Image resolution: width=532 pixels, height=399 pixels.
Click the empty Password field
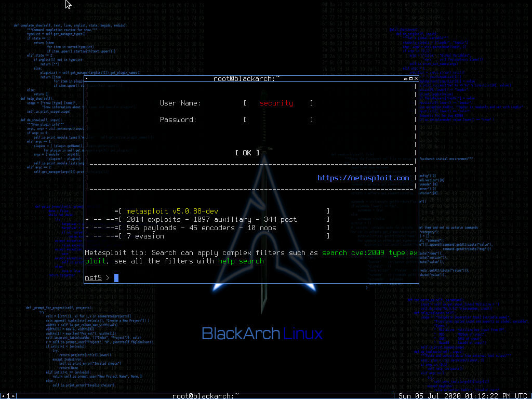pos(278,120)
